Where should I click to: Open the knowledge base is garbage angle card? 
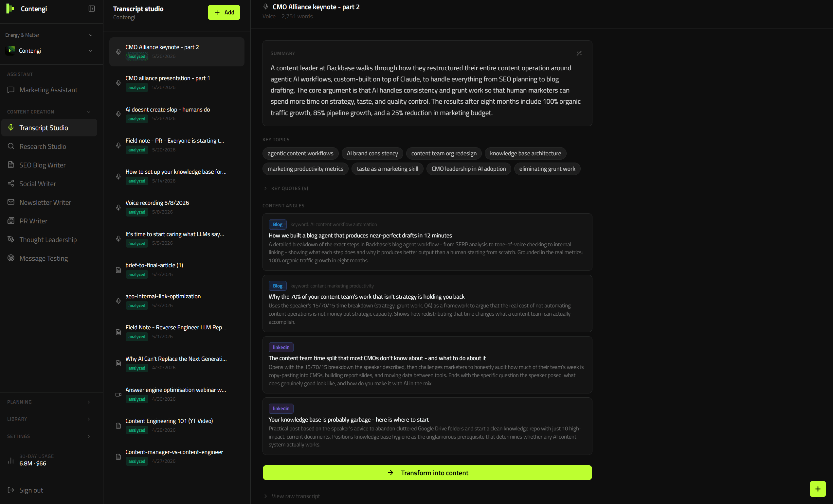point(427,426)
